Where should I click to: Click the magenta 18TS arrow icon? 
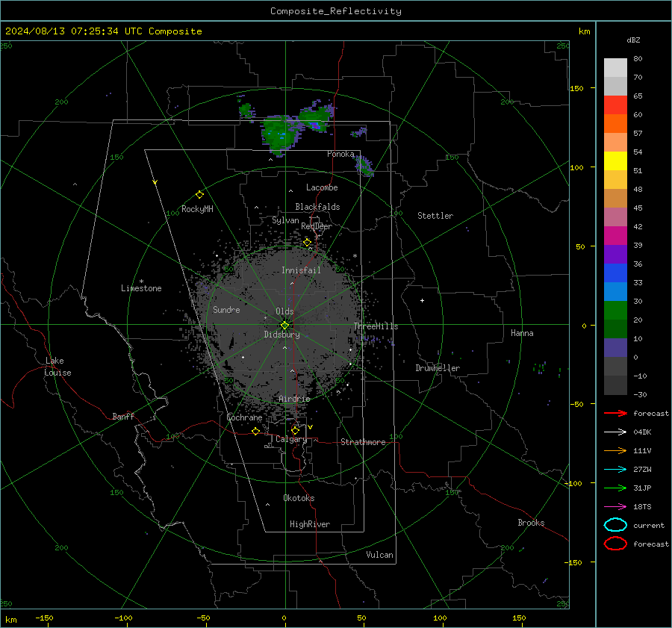(x=615, y=507)
